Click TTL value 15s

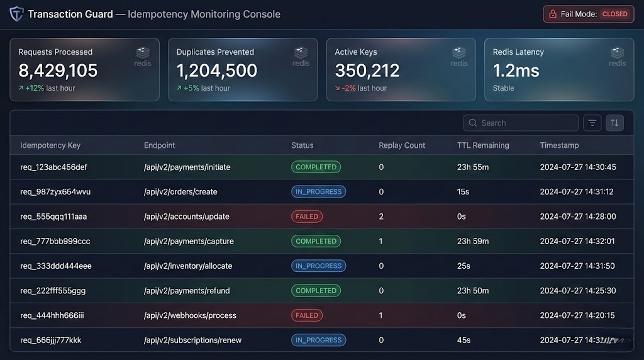463,191
